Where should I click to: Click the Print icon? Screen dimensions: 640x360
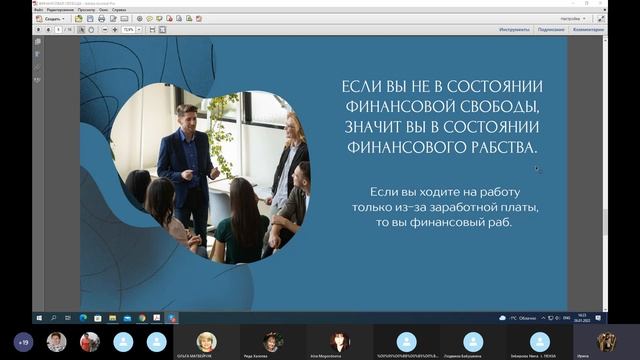(x=102, y=19)
